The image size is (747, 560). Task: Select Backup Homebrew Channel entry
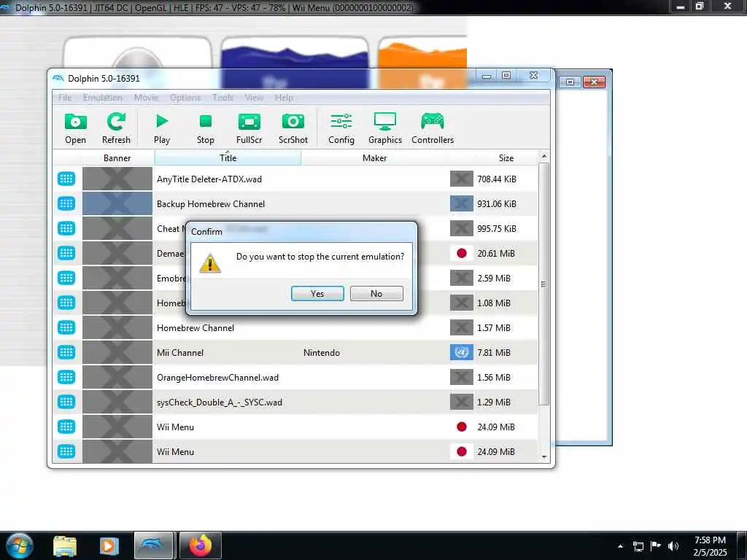295,204
